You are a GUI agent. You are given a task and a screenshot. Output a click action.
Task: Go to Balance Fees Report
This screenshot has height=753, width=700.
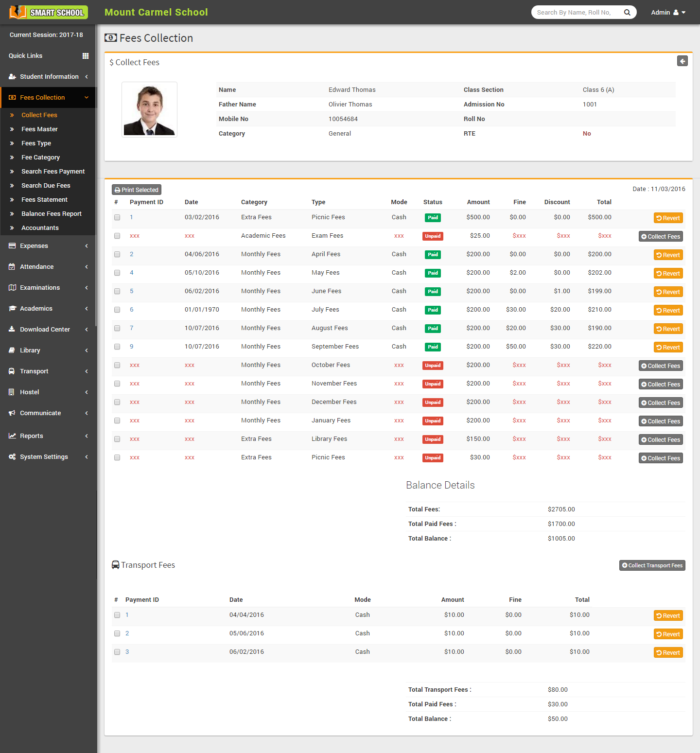(x=51, y=214)
